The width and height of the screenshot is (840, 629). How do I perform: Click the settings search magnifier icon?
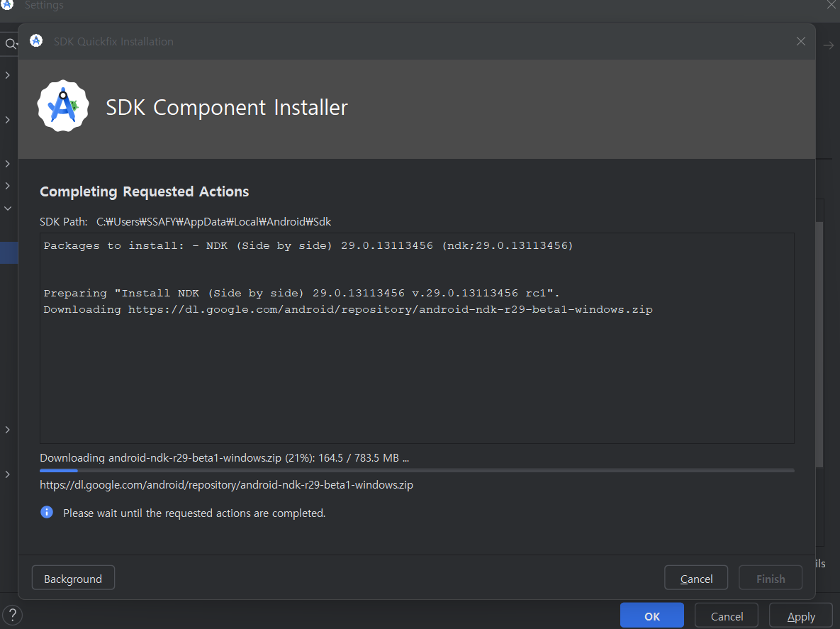point(10,45)
